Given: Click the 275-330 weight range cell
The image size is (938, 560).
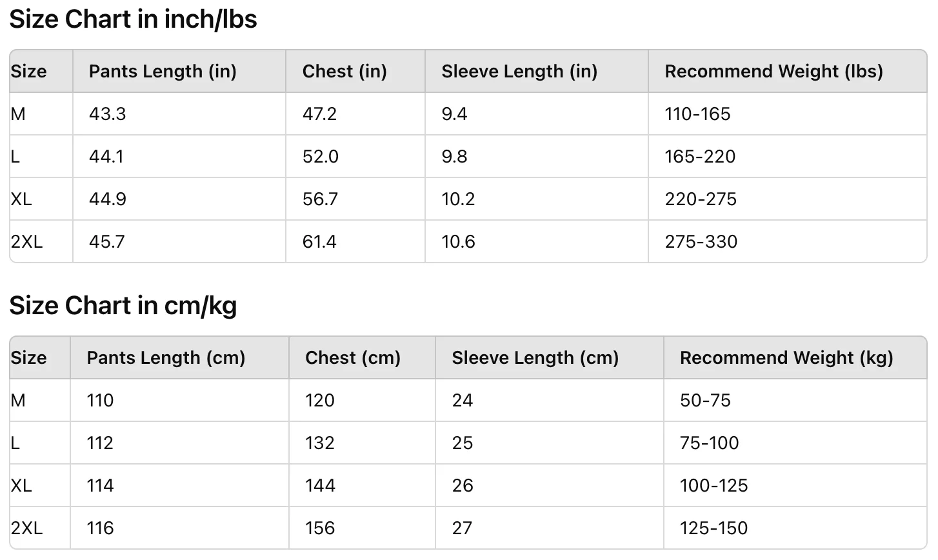Looking at the screenshot, I should pos(701,242).
